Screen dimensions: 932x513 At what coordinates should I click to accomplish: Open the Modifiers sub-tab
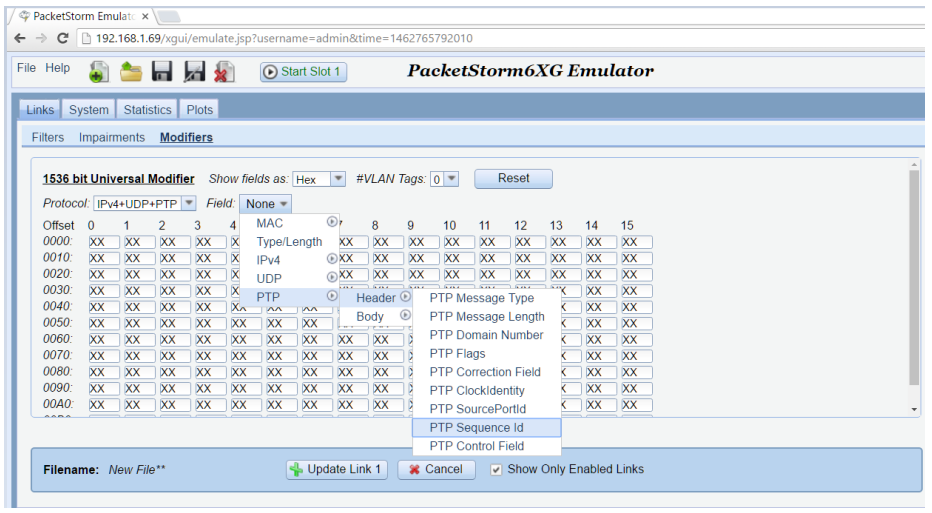(186, 137)
